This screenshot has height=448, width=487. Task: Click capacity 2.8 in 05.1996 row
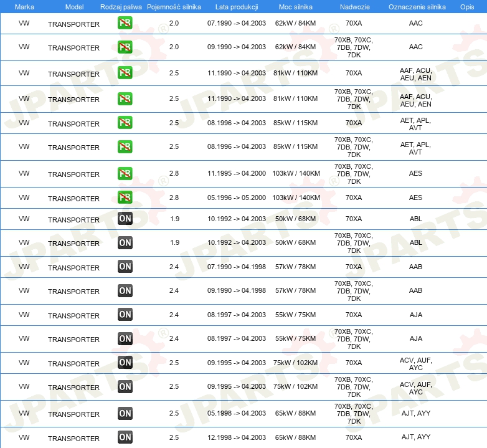click(174, 198)
